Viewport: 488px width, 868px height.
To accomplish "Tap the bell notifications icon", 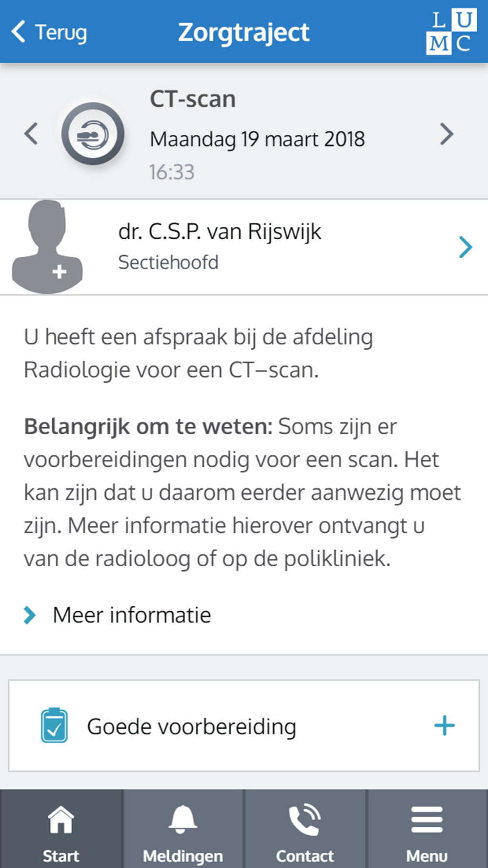I will (183, 819).
